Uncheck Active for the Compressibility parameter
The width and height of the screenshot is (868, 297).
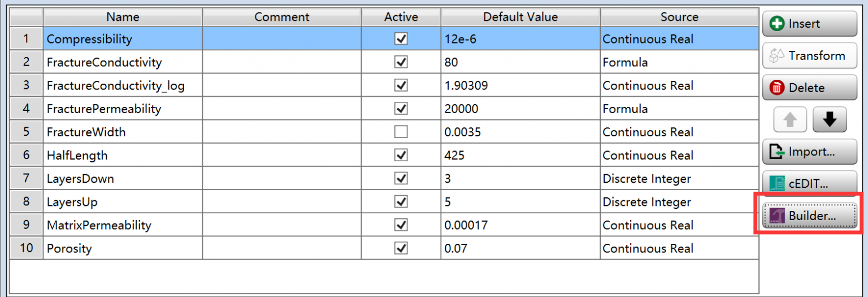click(401, 39)
